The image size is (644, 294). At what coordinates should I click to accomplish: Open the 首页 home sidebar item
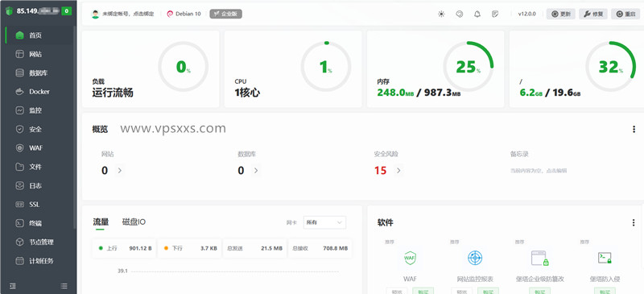[x=39, y=35]
